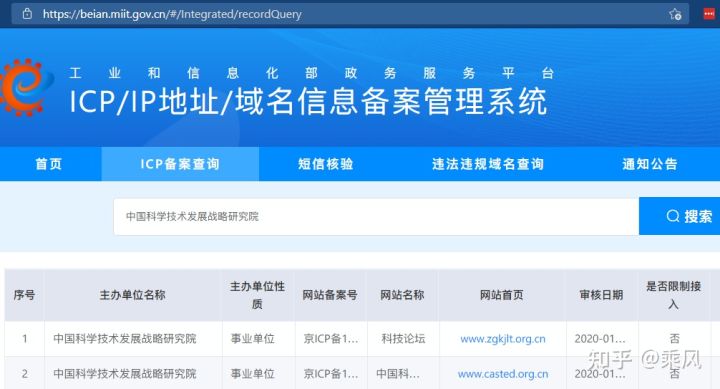Screen dimensions: 720x389
Task: Click the 审核日期 column header
Action: point(602,295)
